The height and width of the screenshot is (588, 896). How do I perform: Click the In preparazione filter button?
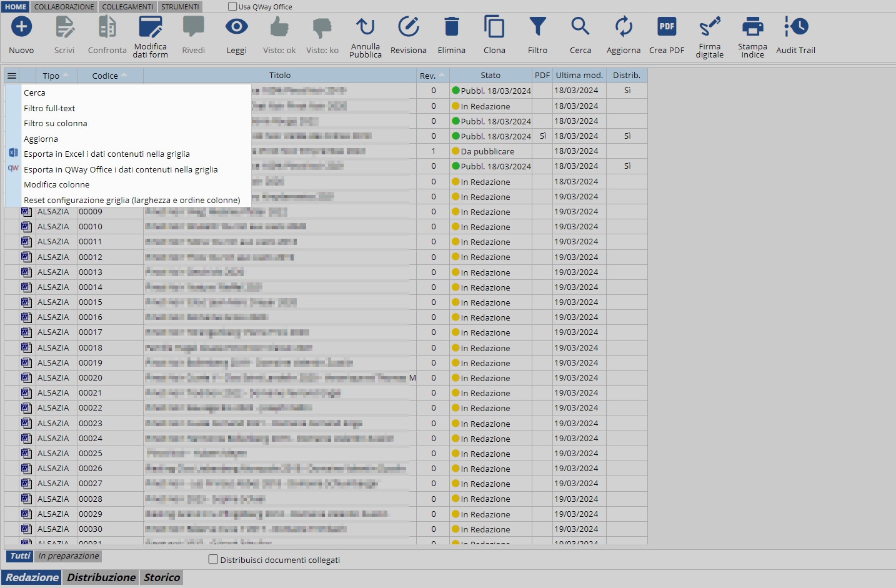(x=68, y=556)
